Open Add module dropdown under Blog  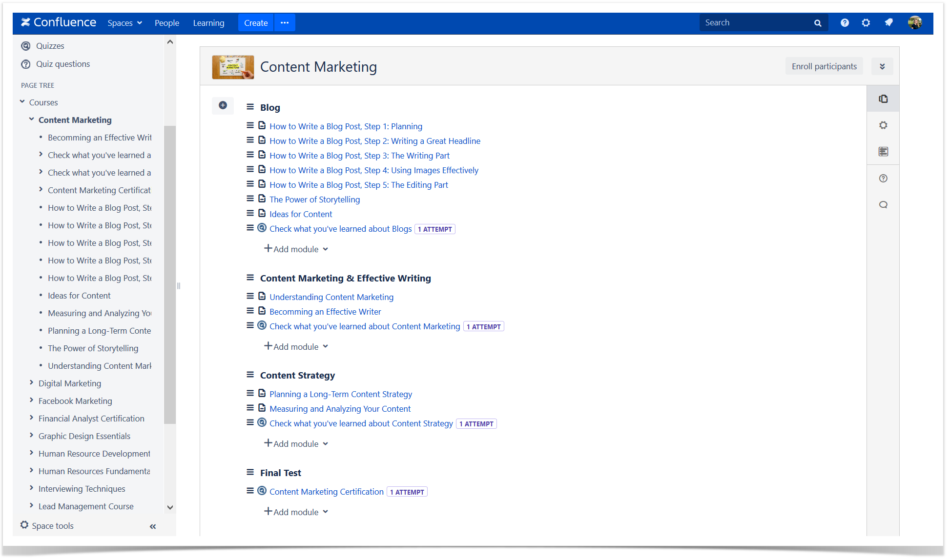(x=297, y=249)
